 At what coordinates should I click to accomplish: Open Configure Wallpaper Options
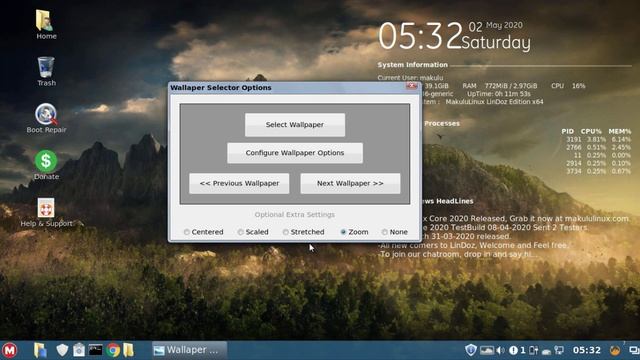tap(295, 153)
